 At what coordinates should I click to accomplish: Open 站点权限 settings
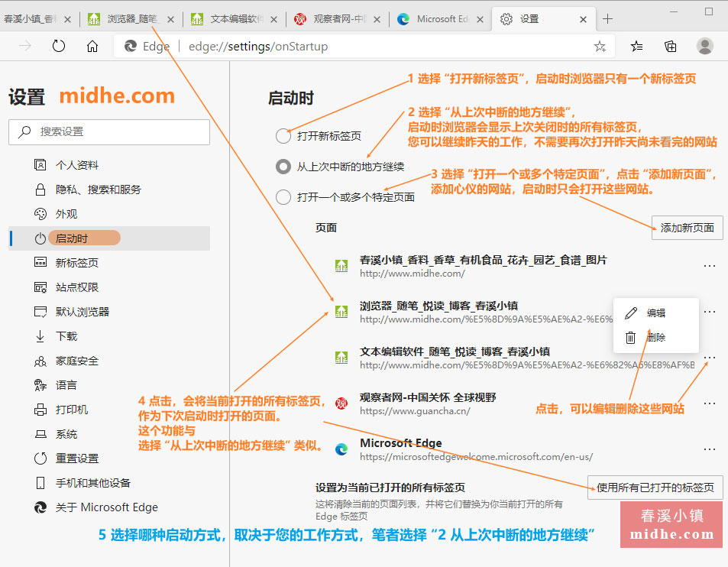pos(109,287)
